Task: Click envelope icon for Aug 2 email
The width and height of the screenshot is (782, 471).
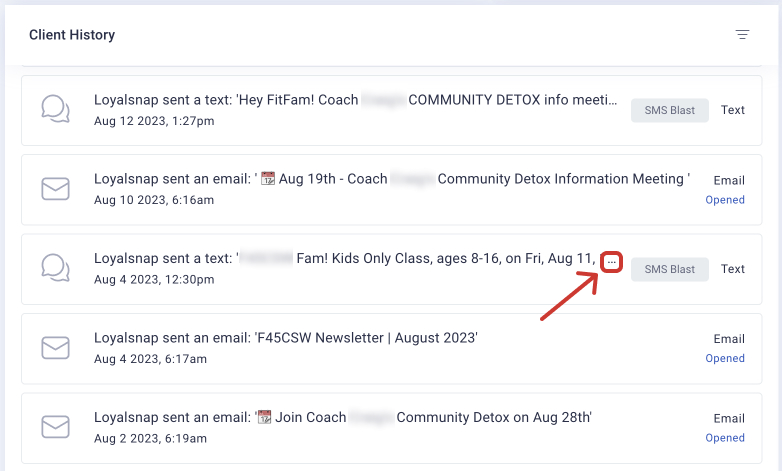Action: pos(55,427)
